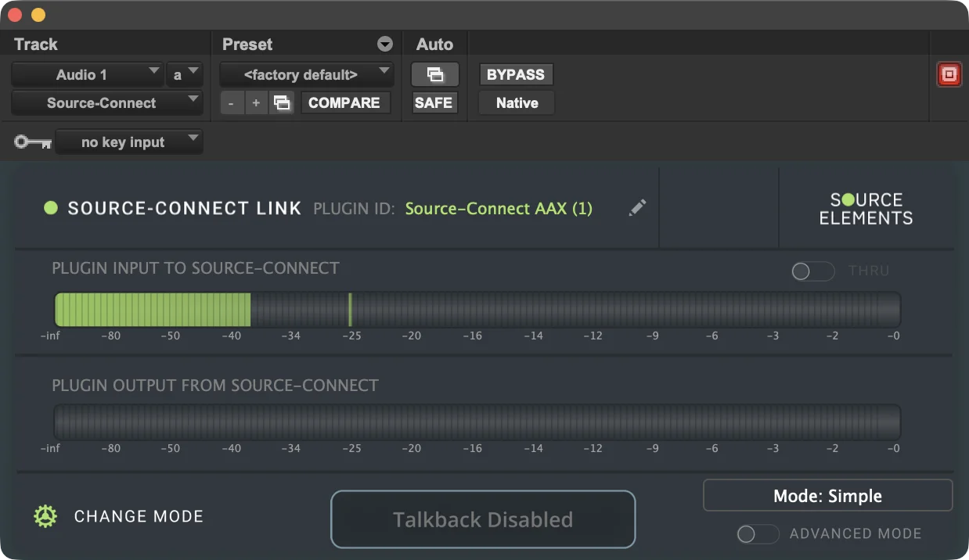Open the Audio 1 track selector dropdown
Viewport: 969px width, 560px height.
click(x=88, y=75)
